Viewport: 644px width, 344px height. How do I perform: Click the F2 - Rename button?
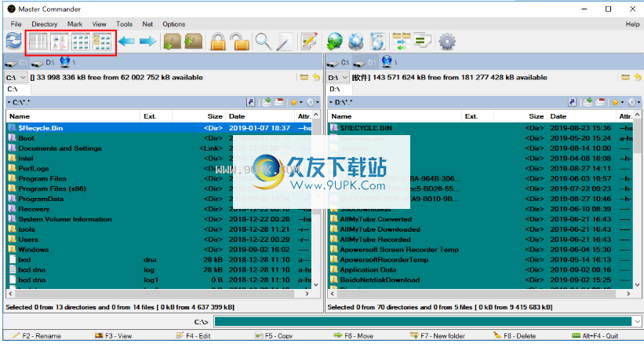(37, 336)
